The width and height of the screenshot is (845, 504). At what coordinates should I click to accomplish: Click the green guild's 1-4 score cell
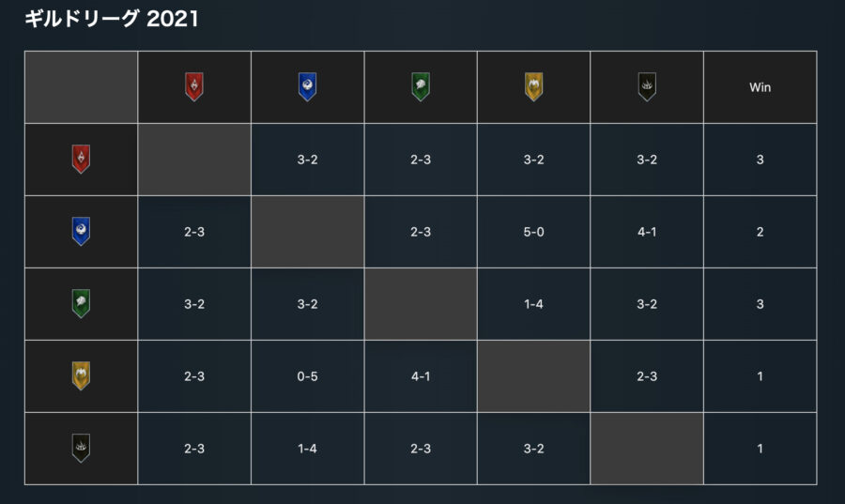coord(533,304)
